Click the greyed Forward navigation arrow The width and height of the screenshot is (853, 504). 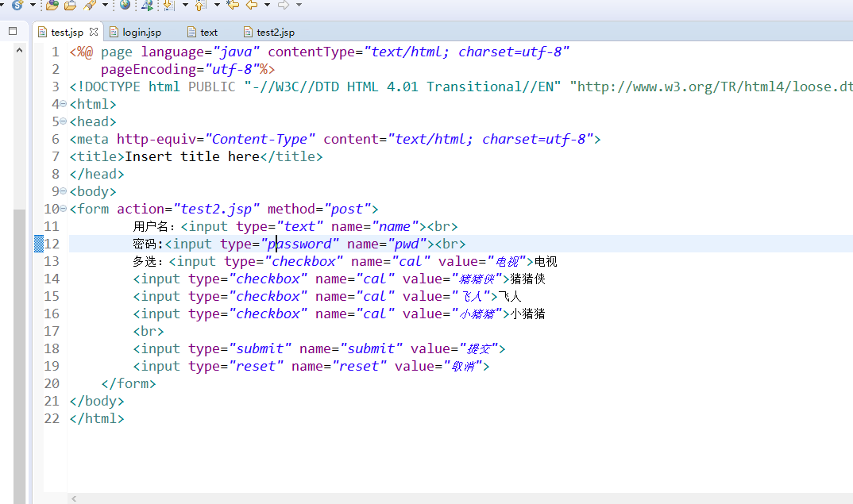coord(284,5)
